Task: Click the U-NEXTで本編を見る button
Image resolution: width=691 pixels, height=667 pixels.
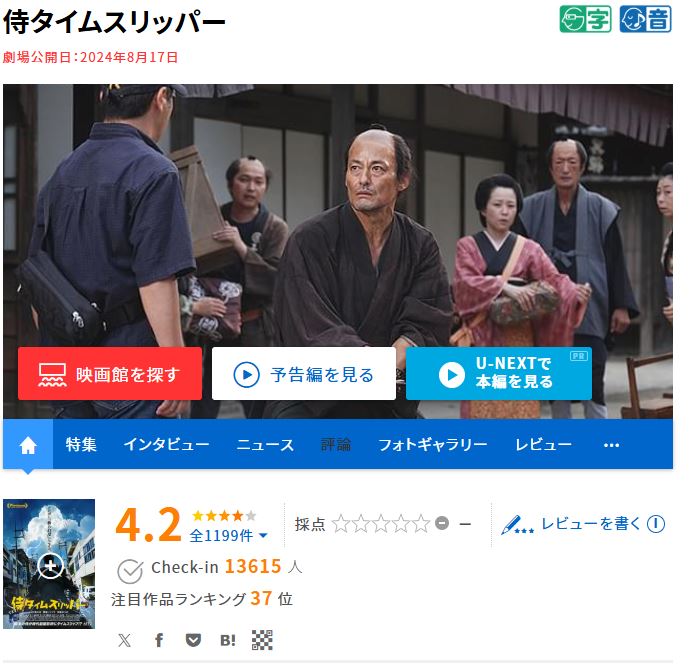Action: coord(498,374)
